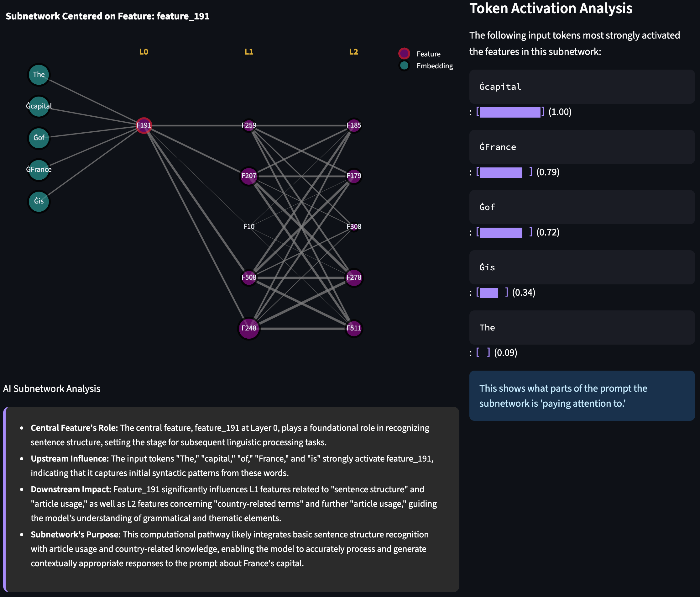Click the F10 node label
Image resolution: width=700 pixels, height=597 pixels.
[x=249, y=226]
